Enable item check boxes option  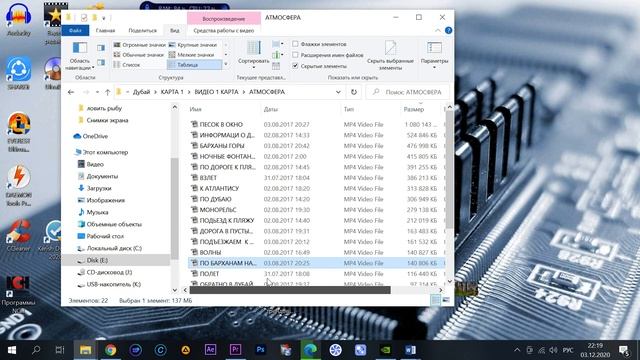319,44
